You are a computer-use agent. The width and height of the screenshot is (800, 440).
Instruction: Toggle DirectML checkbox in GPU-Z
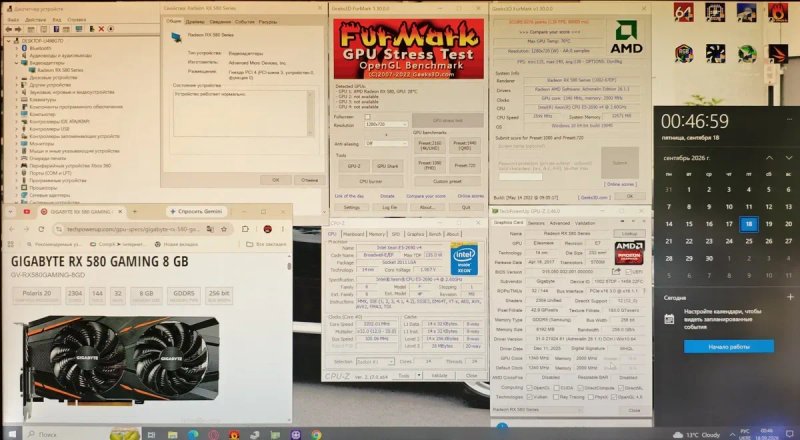coord(620,388)
